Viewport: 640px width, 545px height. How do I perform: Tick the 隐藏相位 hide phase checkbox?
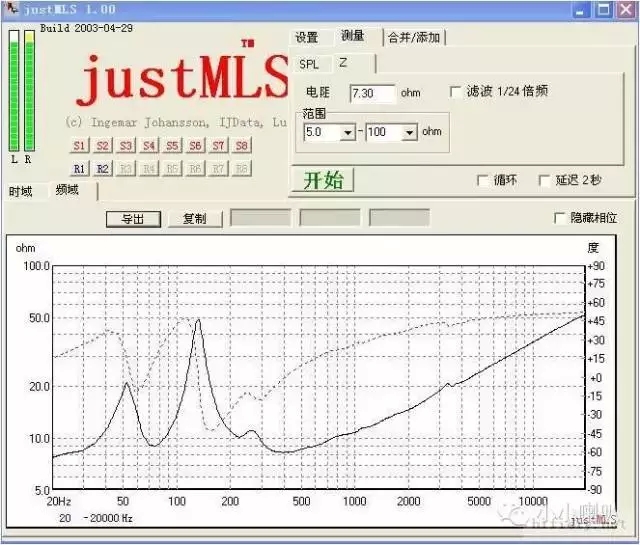point(560,218)
